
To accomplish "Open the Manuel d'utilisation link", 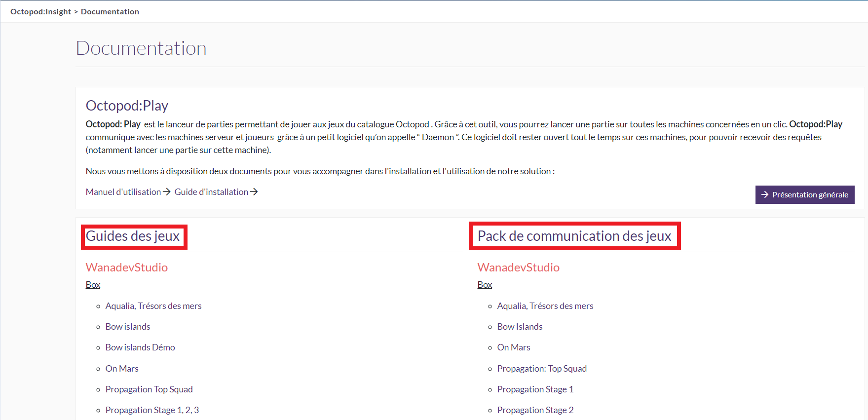I will point(123,192).
